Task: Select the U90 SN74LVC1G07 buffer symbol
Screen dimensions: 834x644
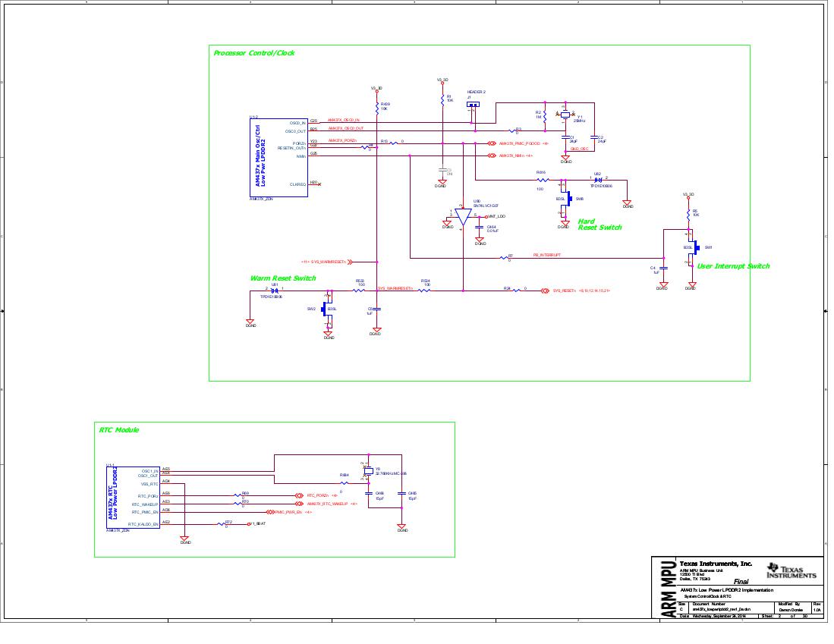Action: pos(464,215)
